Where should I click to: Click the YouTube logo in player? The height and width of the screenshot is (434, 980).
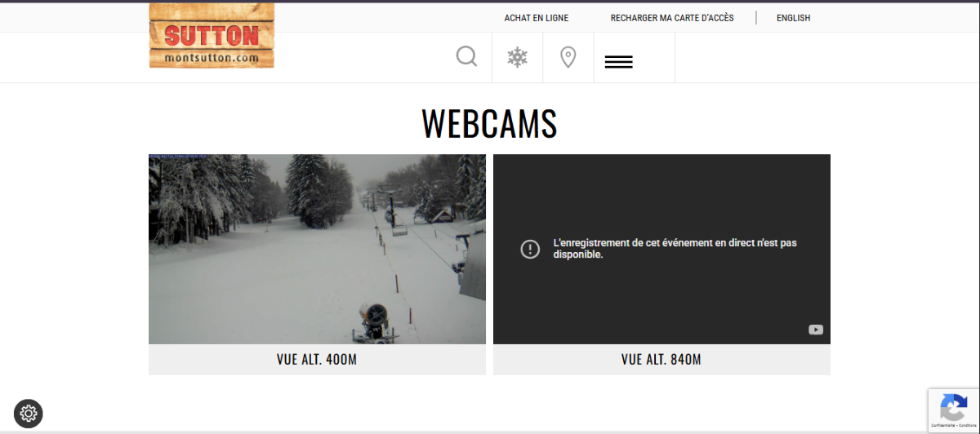[815, 330]
